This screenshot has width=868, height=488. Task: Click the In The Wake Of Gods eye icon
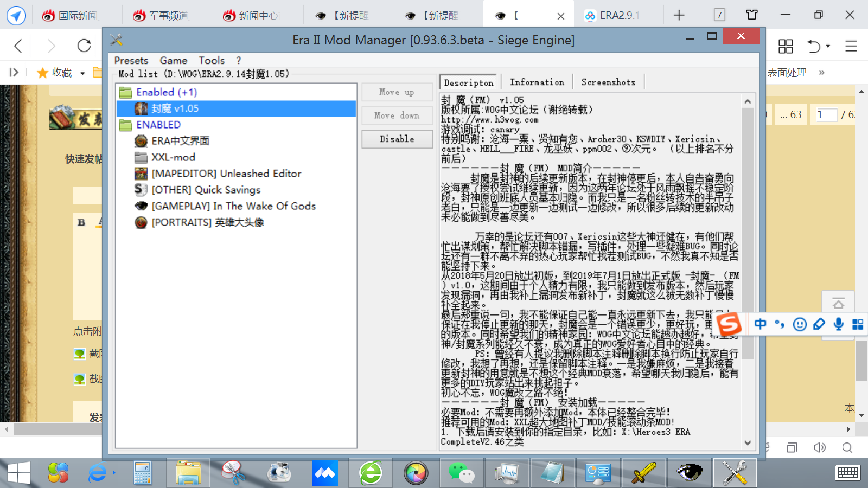[141, 206]
